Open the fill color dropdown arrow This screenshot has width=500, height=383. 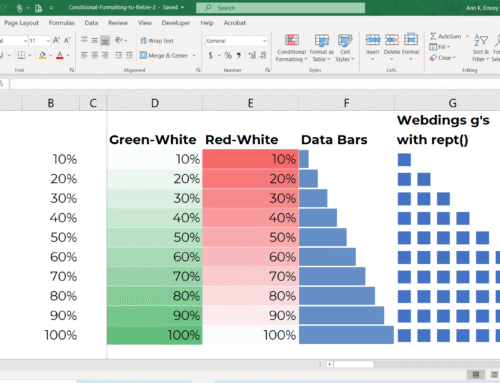click(50, 55)
